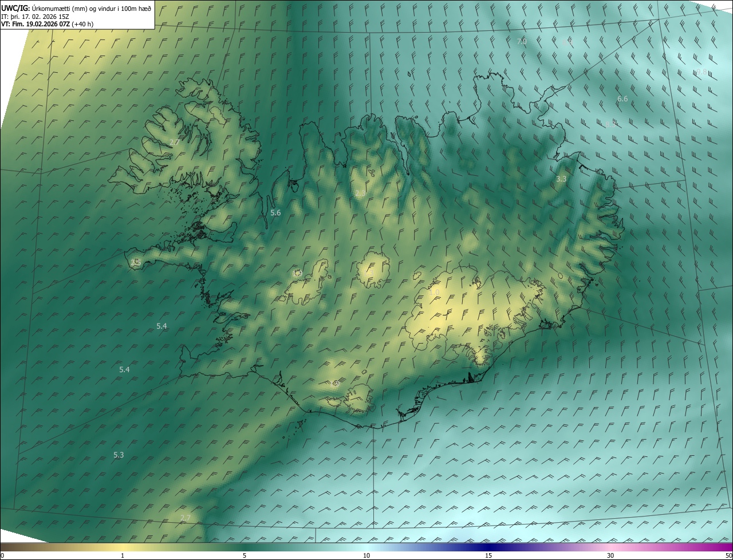Click the colour scale tick labelled 0
733x560 pixels.
pos(2,555)
